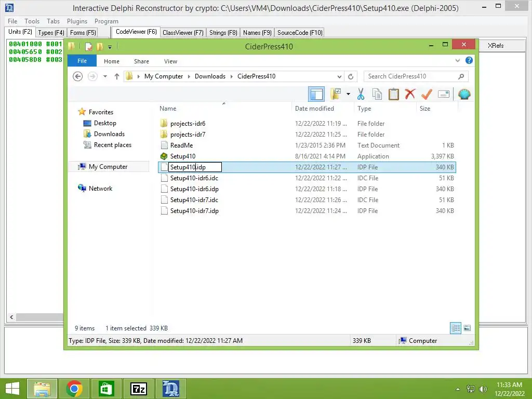Open 7-Zip from the taskbar
This screenshot has width=532, height=399.
(139, 389)
